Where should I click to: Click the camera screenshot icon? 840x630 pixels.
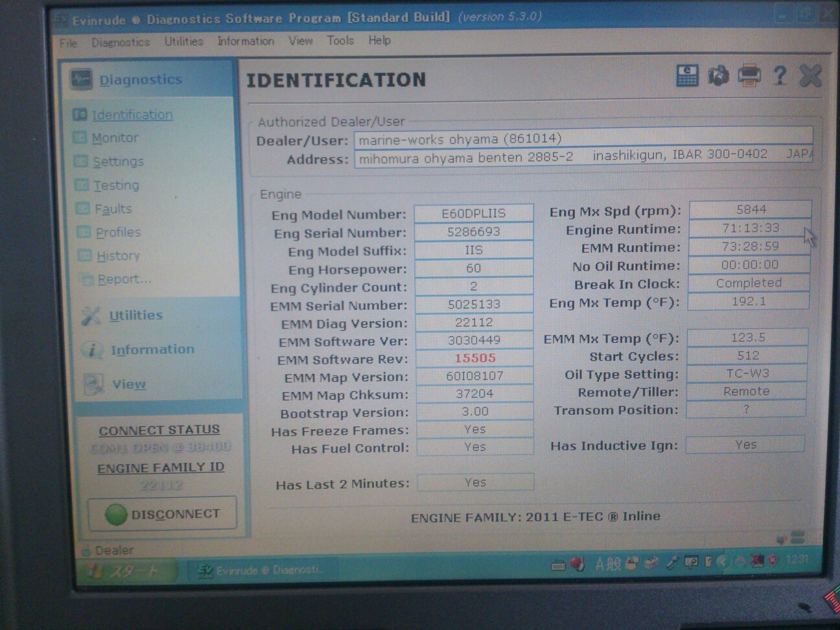718,76
